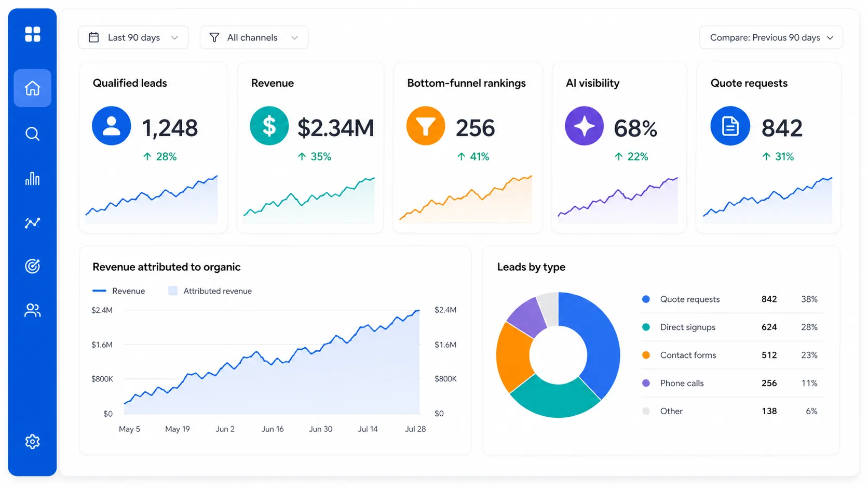The image size is (868, 489).
Task: Click the Jun 16 x-axis label
Action: coord(273,429)
